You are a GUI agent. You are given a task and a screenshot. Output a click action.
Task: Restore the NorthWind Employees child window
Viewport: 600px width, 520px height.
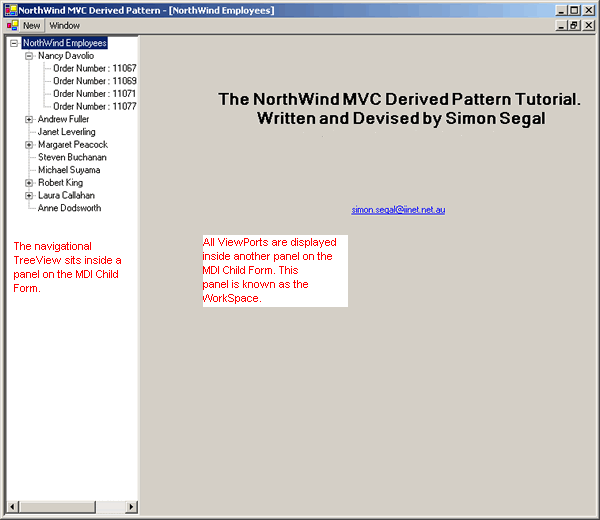[574, 25]
